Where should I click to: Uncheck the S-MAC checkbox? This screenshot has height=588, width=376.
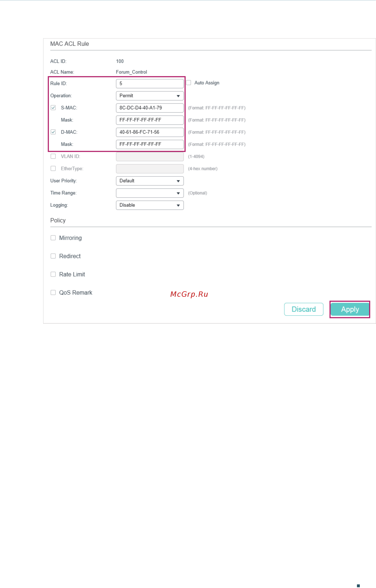53,108
